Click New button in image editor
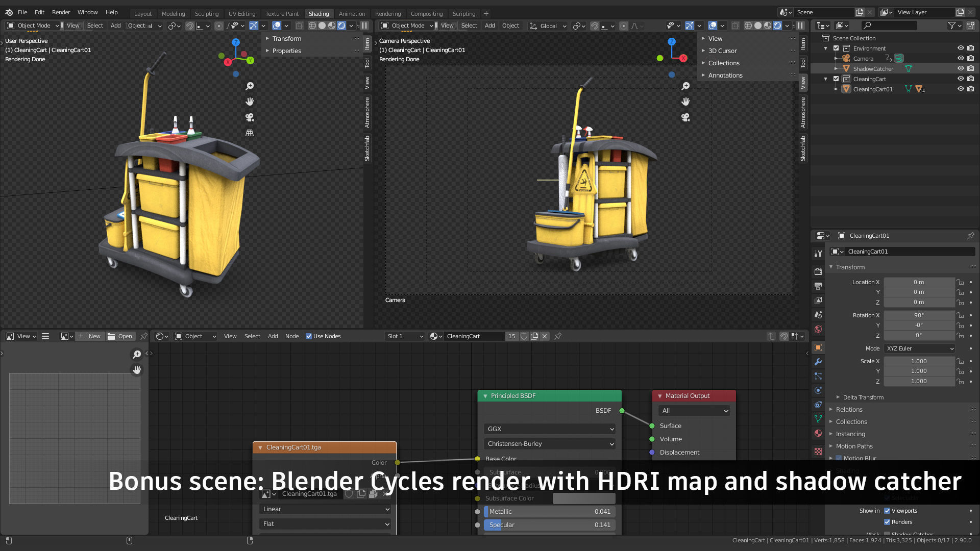The height and width of the screenshot is (551, 980). click(x=90, y=336)
